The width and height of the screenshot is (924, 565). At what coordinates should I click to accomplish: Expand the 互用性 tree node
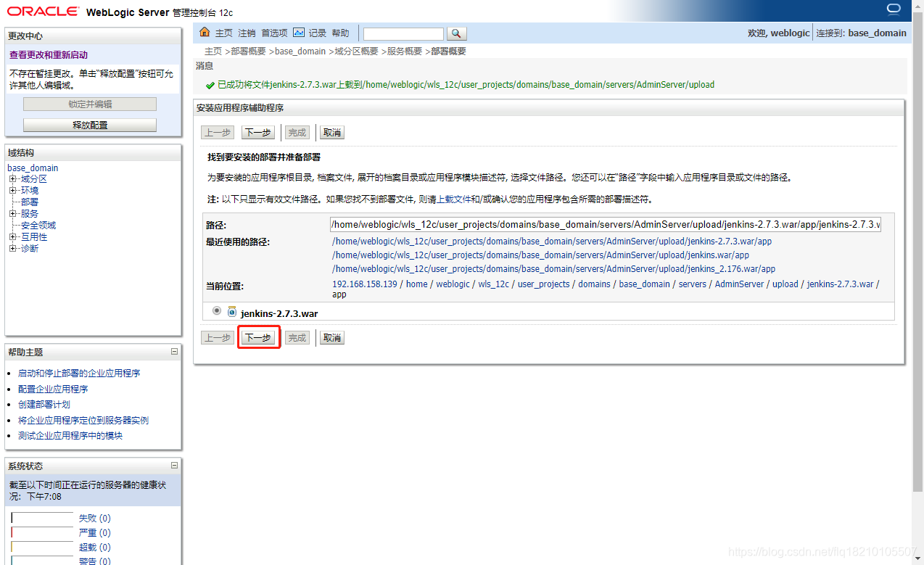click(x=12, y=237)
